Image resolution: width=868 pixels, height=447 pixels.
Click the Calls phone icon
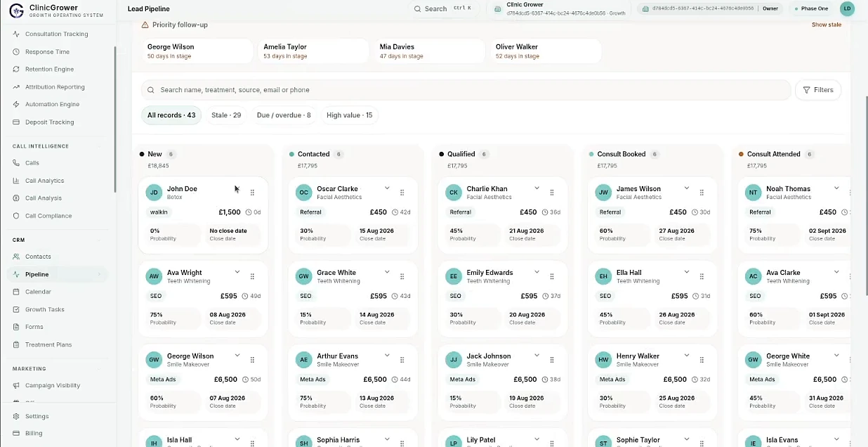click(16, 163)
